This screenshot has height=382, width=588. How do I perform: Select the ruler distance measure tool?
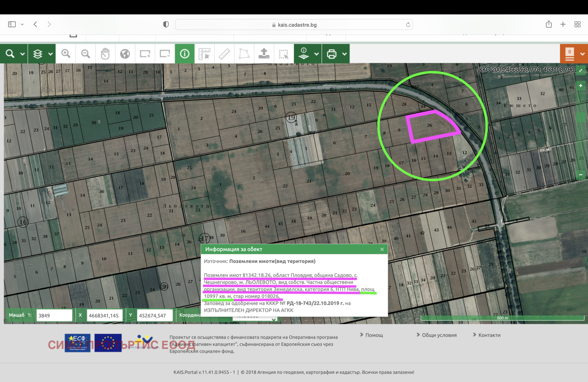[x=224, y=54]
